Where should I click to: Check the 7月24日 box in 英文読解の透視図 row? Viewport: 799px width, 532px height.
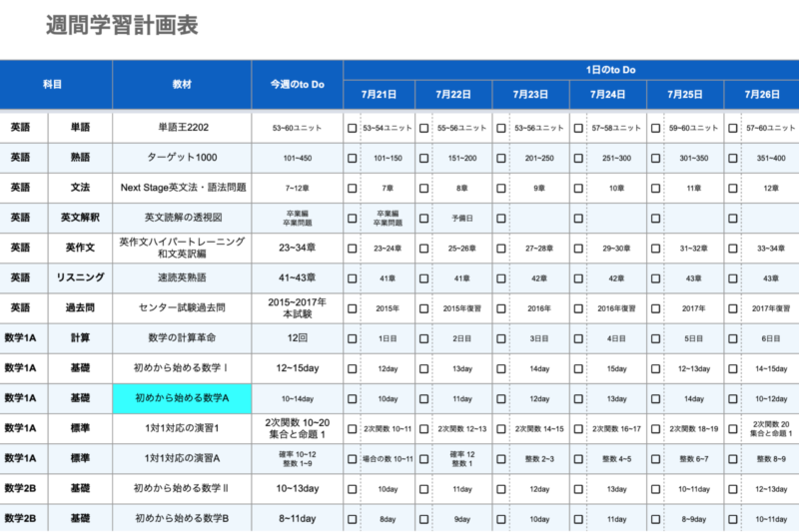pos(578,219)
